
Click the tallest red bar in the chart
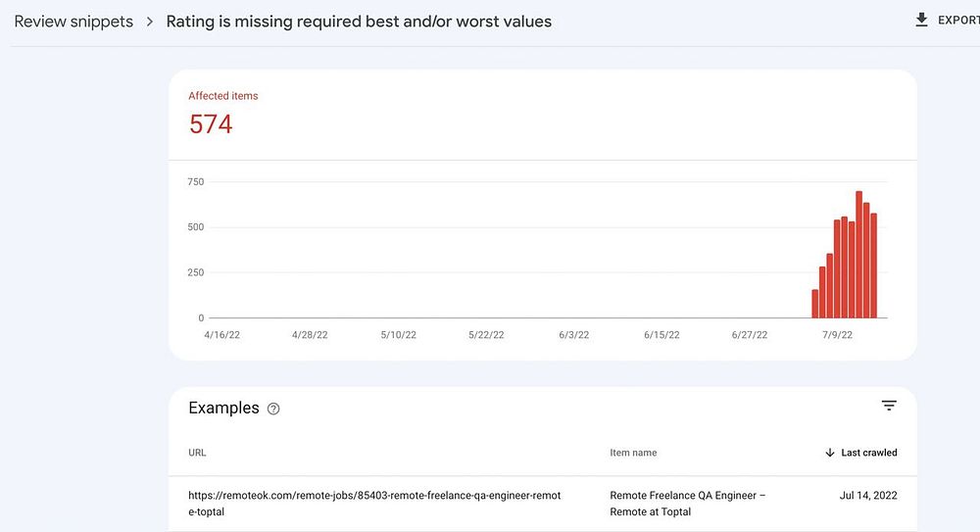tap(858, 255)
